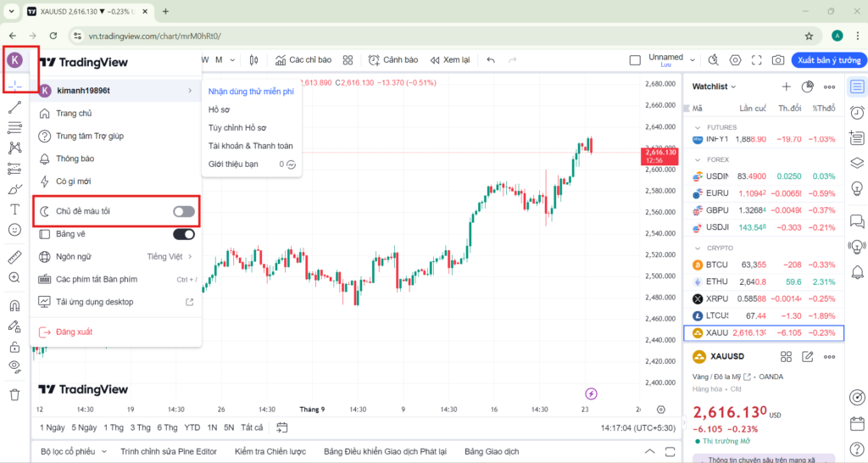Toggle Chủ đề màu tối dark theme

pos(184,211)
